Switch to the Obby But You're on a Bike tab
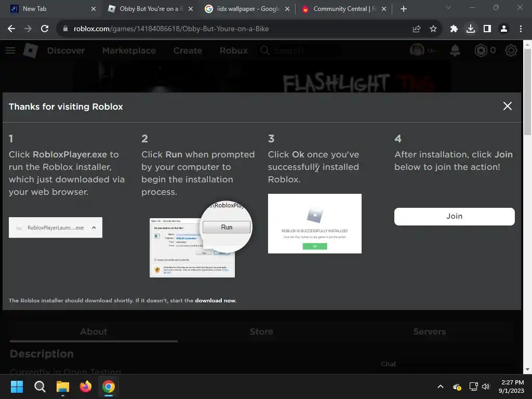Screen dimensions: 532x399 149,9
